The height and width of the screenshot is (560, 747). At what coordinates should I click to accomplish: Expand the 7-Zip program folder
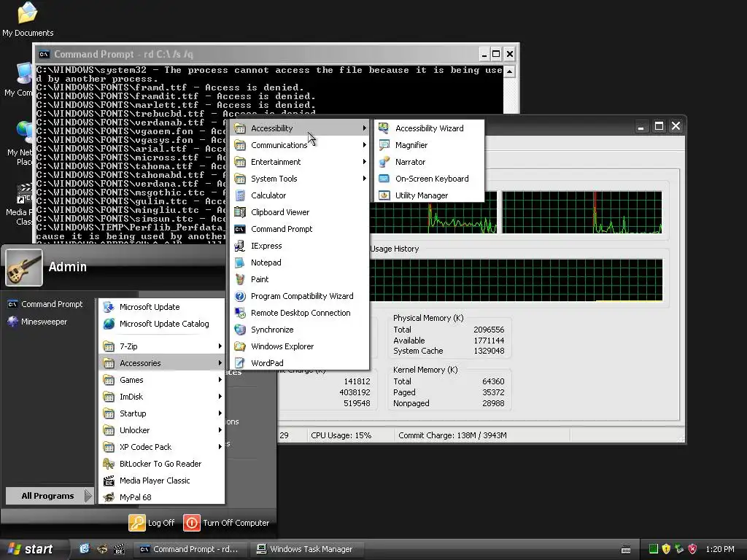(x=161, y=346)
